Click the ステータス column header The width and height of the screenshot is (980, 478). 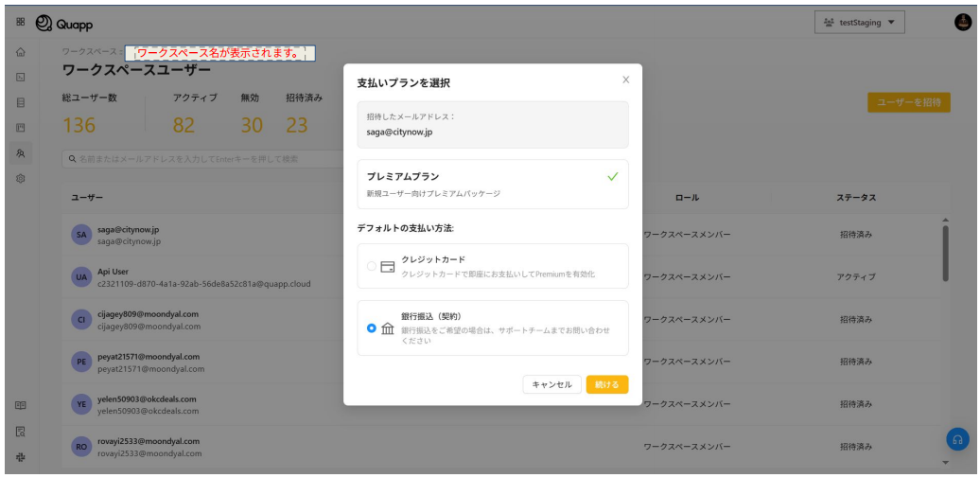856,198
